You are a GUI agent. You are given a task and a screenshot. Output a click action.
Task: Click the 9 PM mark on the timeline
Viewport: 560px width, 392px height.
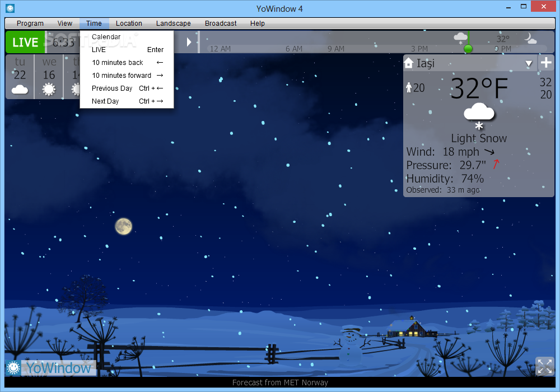pyautogui.click(x=503, y=49)
